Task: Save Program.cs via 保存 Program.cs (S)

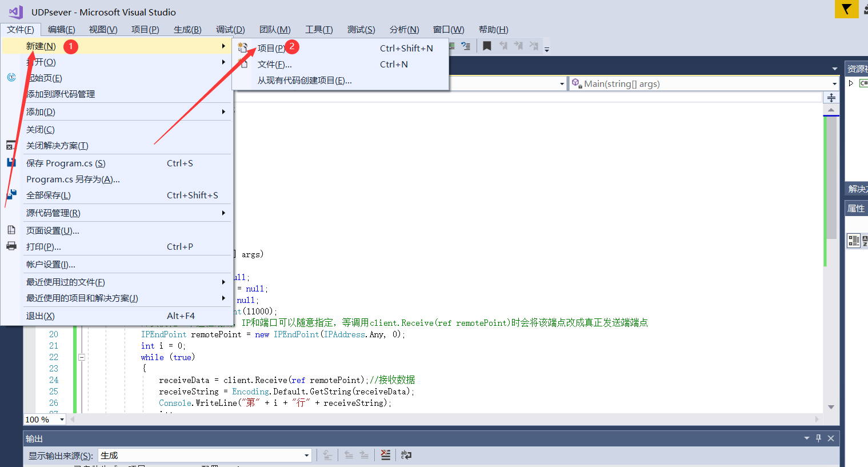Action: pyautogui.click(x=116, y=163)
